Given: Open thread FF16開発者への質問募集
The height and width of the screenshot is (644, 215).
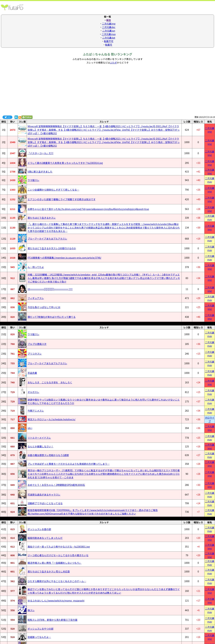Looking at the screenshot, I should [64, 258].
